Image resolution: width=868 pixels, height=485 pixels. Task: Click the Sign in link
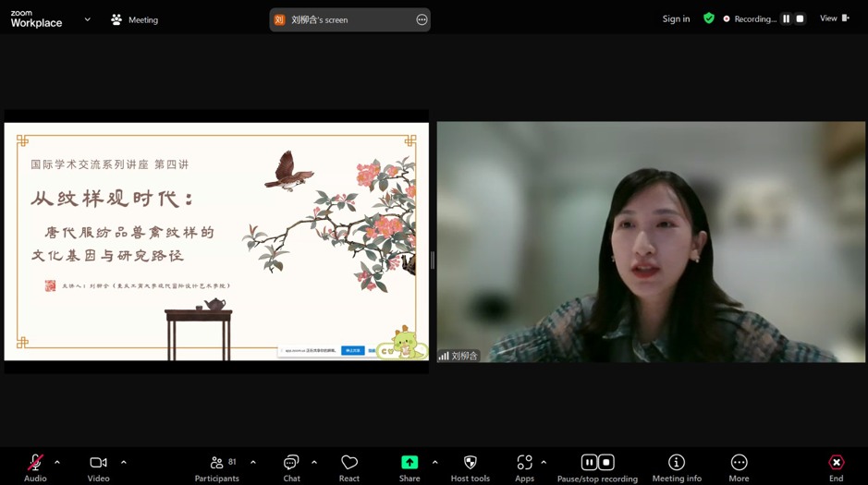[676, 18]
